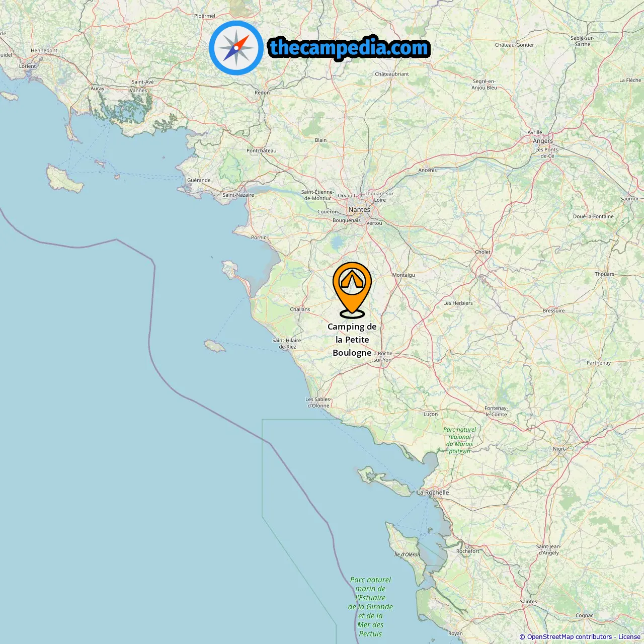
Task: Click the La Rochelle city label
Action: 433,493
